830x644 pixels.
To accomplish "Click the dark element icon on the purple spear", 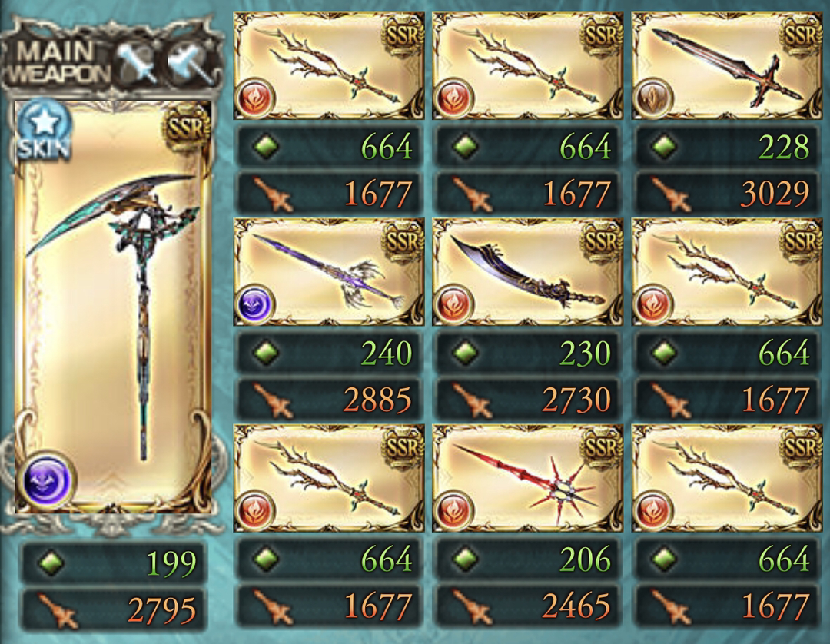I will 254,304.
